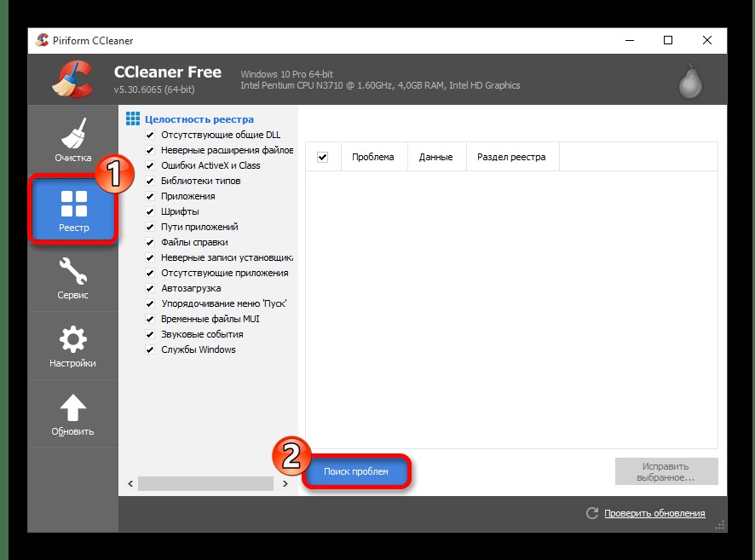755x560 pixels.
Task: Toggle the Шрифты checkbox
Action: click(x=150, y=212)
